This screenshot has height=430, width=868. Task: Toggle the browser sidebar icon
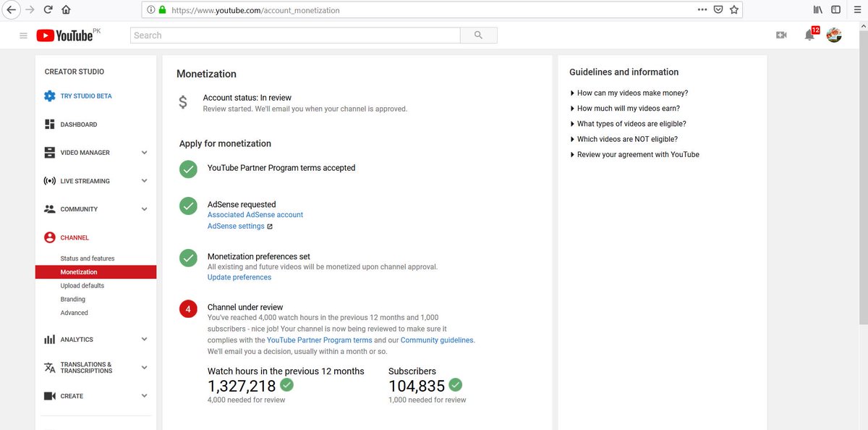pyautogui.click(x=836, y=10)
